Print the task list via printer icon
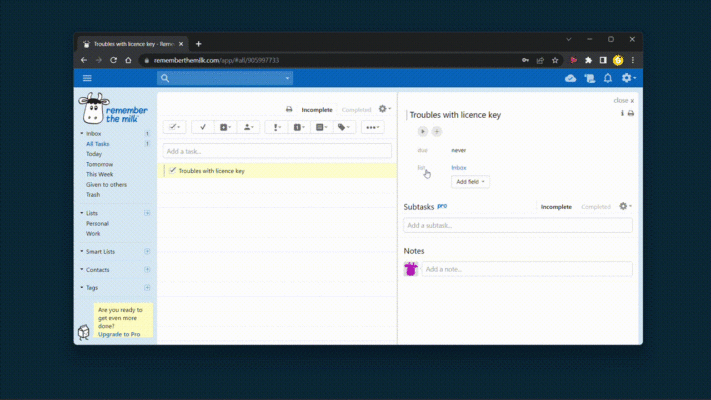Viewport: 711px width, 400px height. tap(289, 109)
